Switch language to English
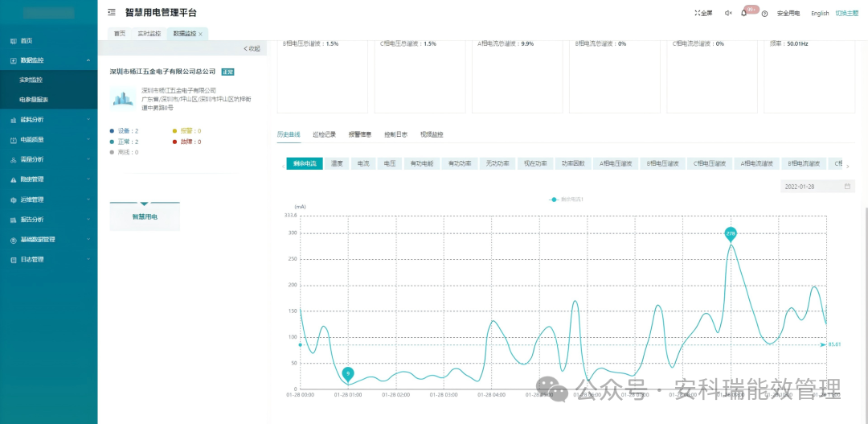868x424 pixels. tap(820, 14)
